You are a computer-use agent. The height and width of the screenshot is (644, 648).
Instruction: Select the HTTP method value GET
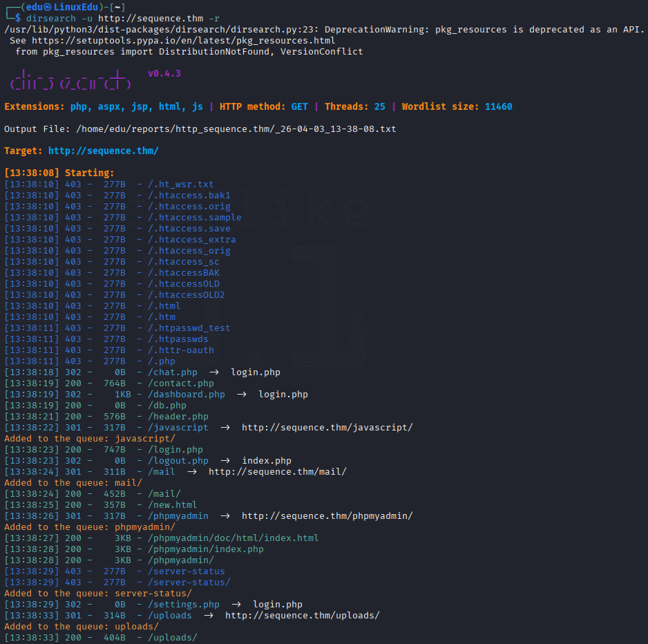300,106
